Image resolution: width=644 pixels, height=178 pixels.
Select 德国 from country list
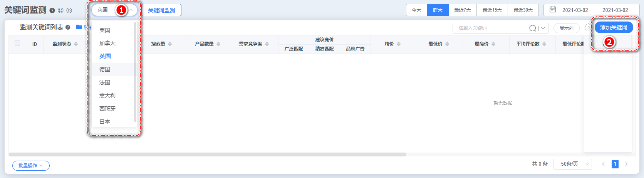tap(105, 69)
